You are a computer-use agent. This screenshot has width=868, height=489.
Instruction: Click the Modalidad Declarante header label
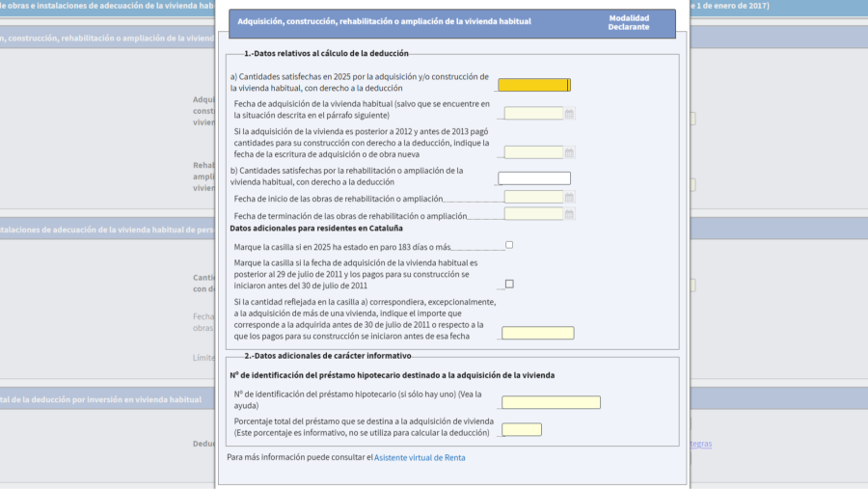[628, 22]
